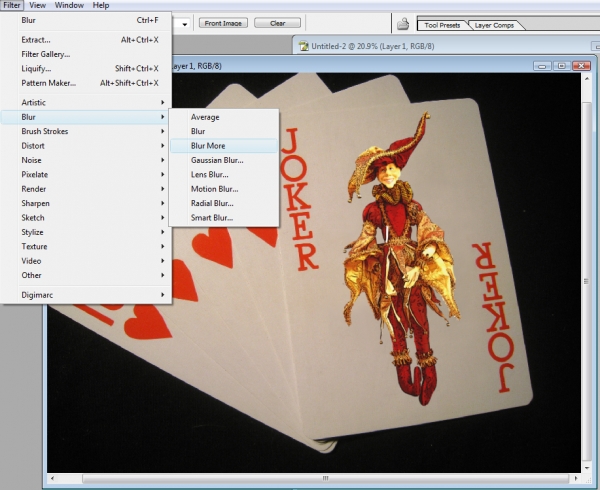Open the dropdown arrow left of Front Image
Screen dimensions: 600x490
point(185,24)
